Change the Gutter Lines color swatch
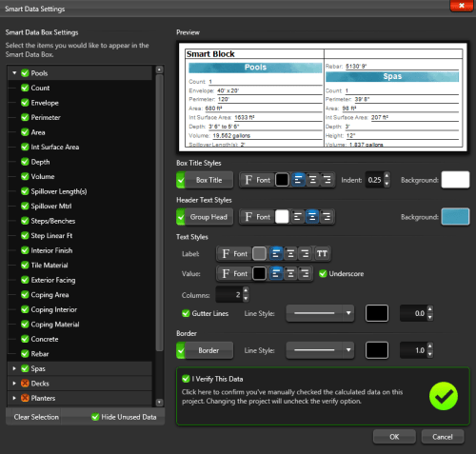The width and height of the screenshot is (476, 454). [377, 313]
